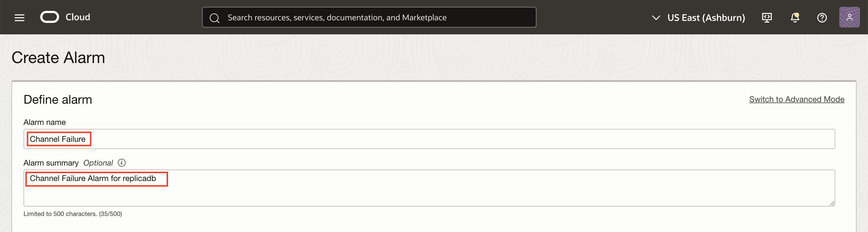Screen dimensions: 868x232
Task: Switch to Advanced Mode
Action: coord(796,99)
